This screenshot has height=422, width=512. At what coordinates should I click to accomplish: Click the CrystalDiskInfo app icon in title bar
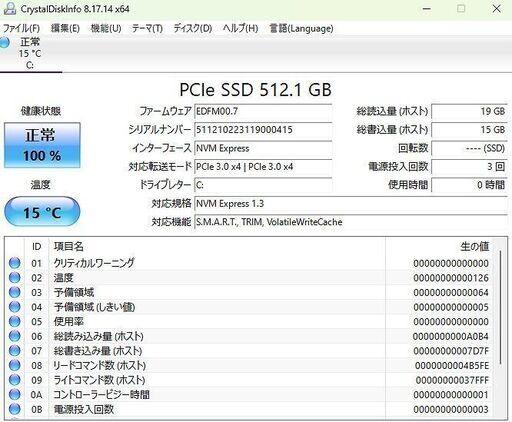point(9,9)
